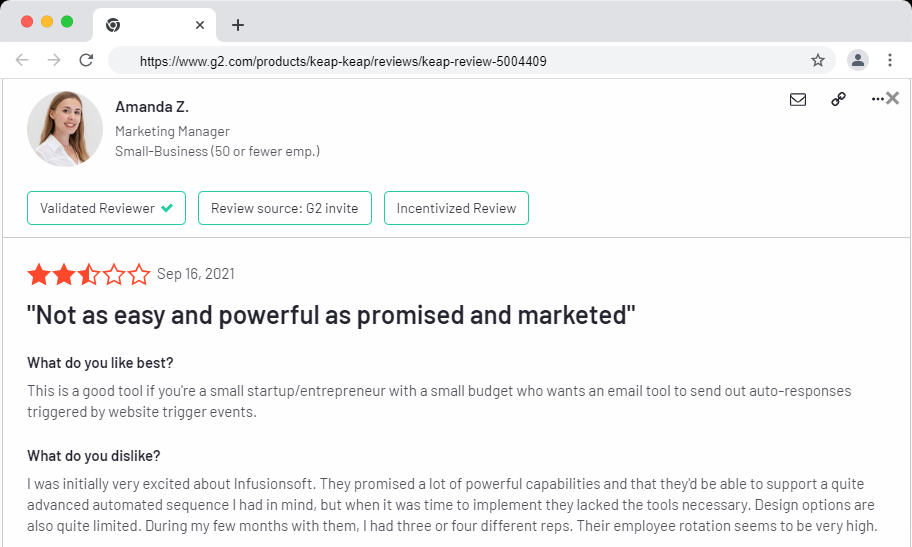
Task: Open a new browser tab
Action: 237,25
